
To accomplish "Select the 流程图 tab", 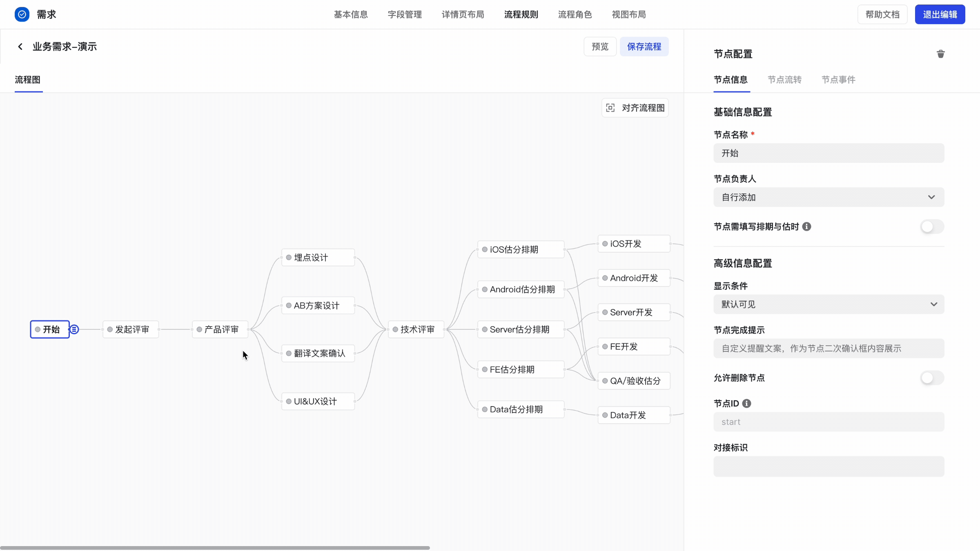I will 28,80.
